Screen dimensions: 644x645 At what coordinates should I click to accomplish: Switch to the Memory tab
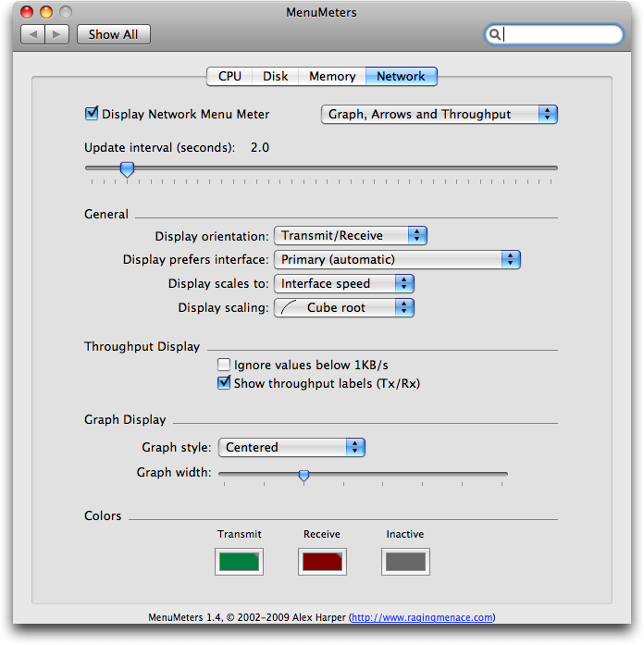coord(331,77)
